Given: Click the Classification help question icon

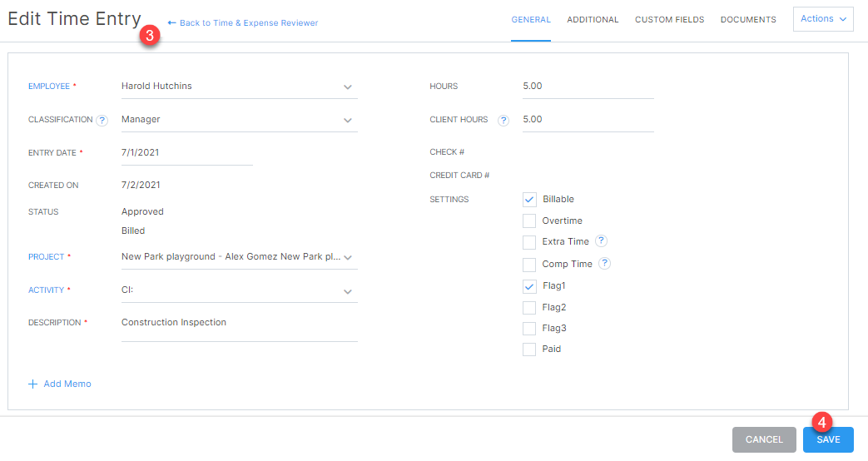Looking at the screenshot, I should (102, 120).
